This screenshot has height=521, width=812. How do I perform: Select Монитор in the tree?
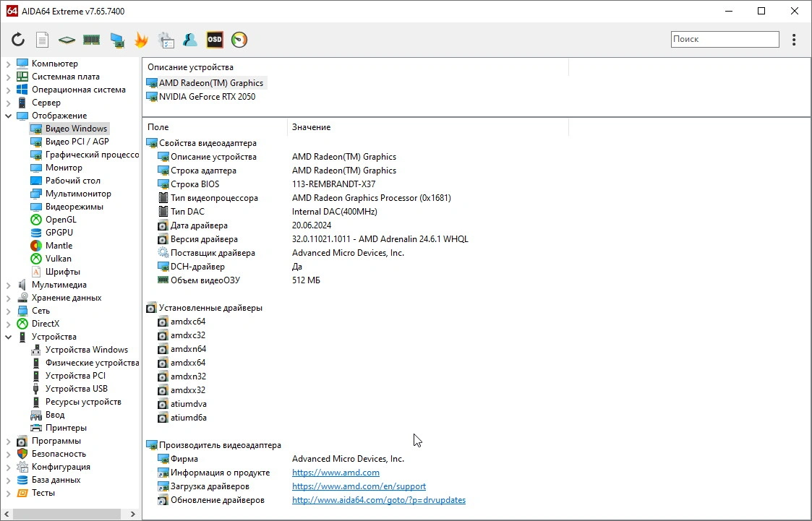tap(64, 168)
